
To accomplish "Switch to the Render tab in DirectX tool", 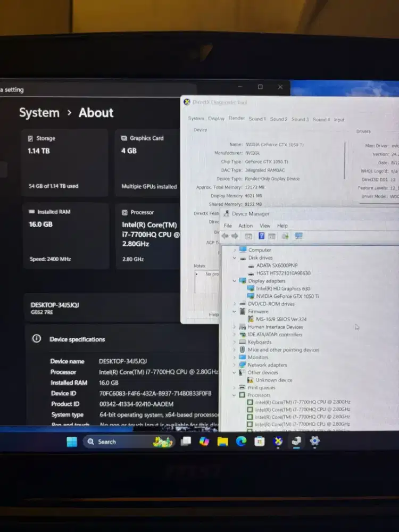I will tap(237, 118).
